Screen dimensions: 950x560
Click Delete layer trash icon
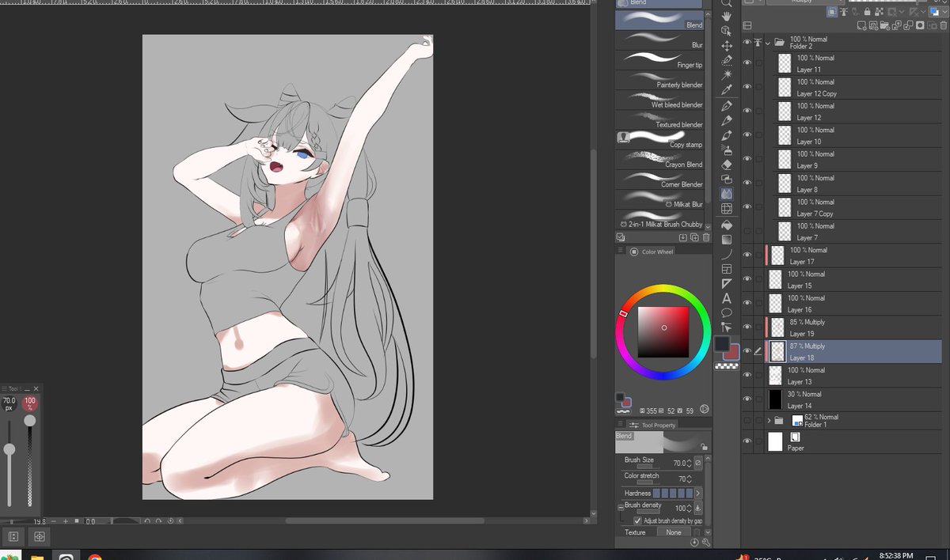943,25
